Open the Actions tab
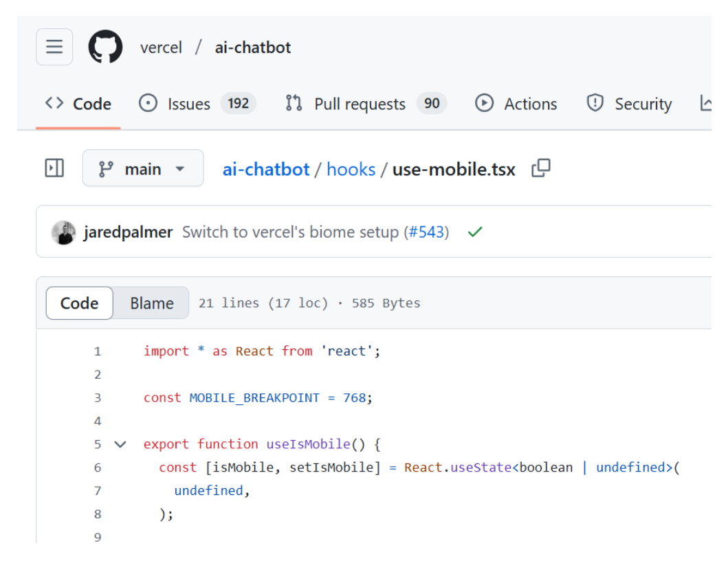 click(516, 104)
